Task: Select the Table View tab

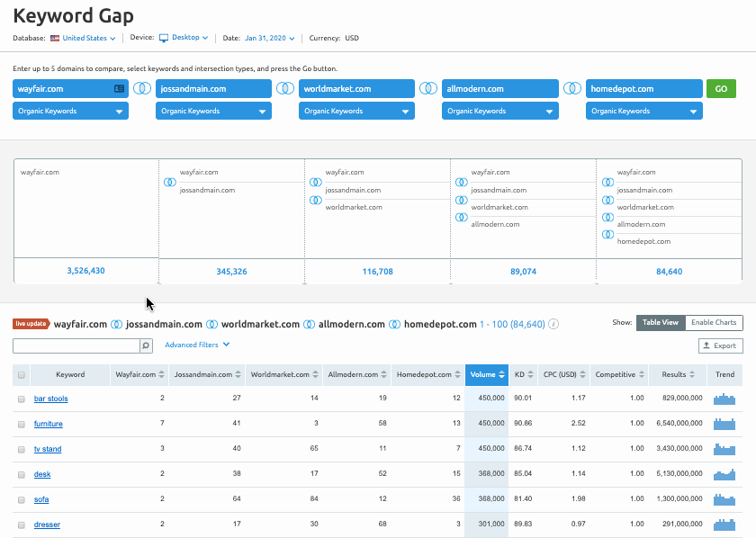Action: click(x=661, y=323)
